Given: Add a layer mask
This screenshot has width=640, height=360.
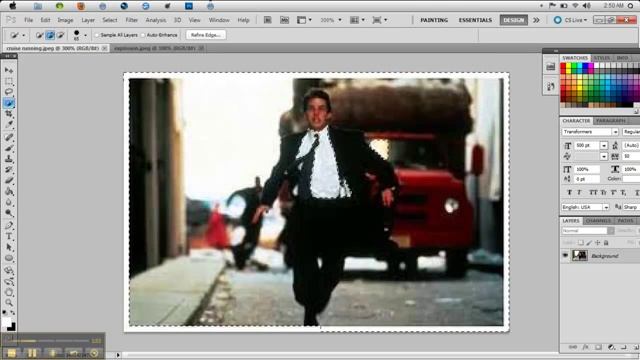Looking at the screenshot, I should click(x=598, y=347).
